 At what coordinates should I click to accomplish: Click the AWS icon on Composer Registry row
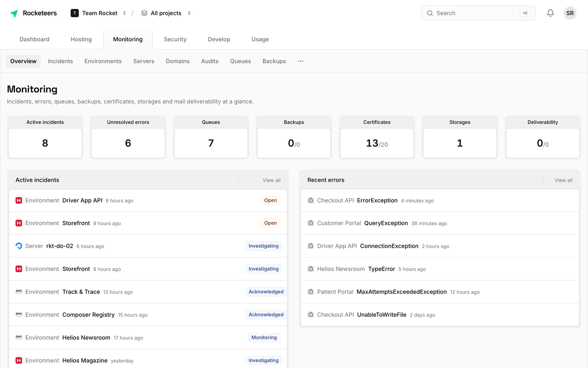pos(19,315)
